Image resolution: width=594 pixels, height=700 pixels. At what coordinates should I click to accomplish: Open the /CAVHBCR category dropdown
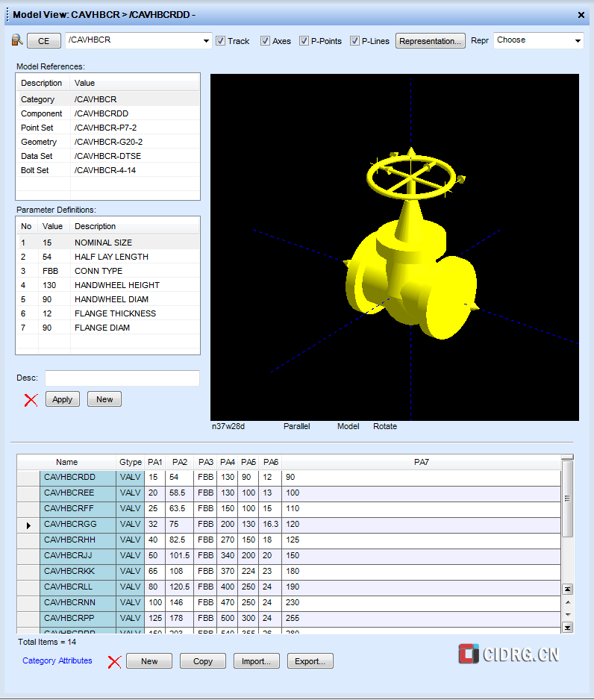point(207,41)
